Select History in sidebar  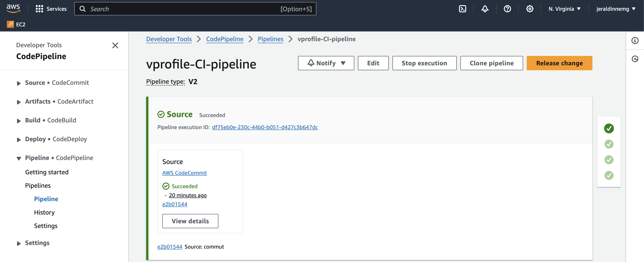point(44,212)
